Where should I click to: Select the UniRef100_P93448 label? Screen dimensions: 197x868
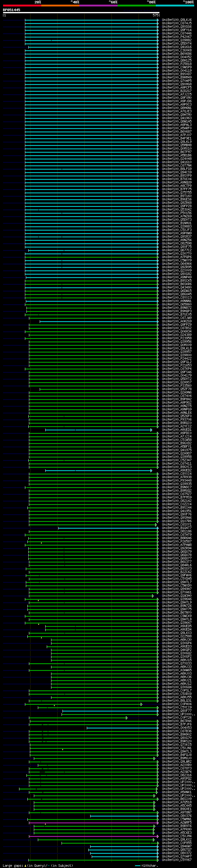pyautogui.click(x=177, y=480)
